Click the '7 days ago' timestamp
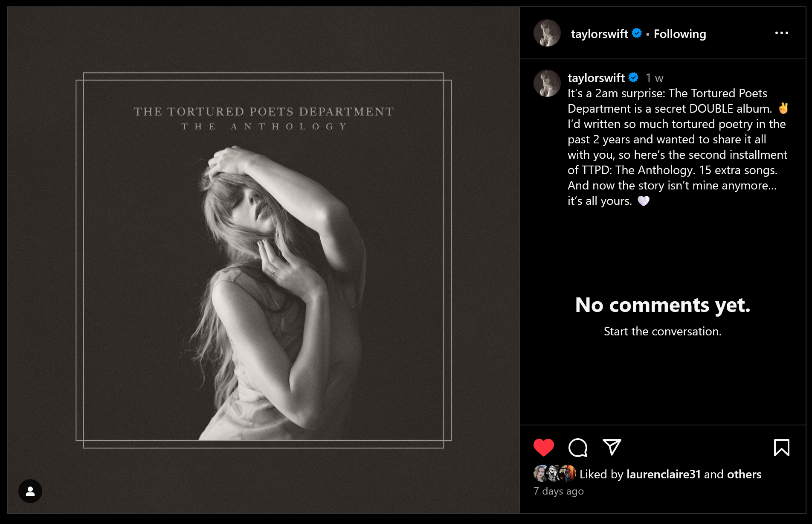Image resolution: width=812 pixels, height=524 pixels. click(x=559, y=491)
